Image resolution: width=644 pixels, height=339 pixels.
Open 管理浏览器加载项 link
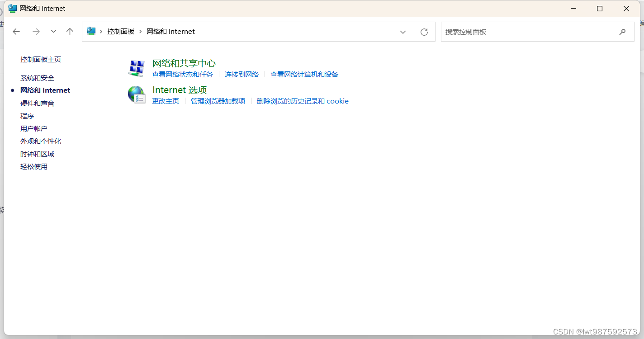(x=218, y=101)
